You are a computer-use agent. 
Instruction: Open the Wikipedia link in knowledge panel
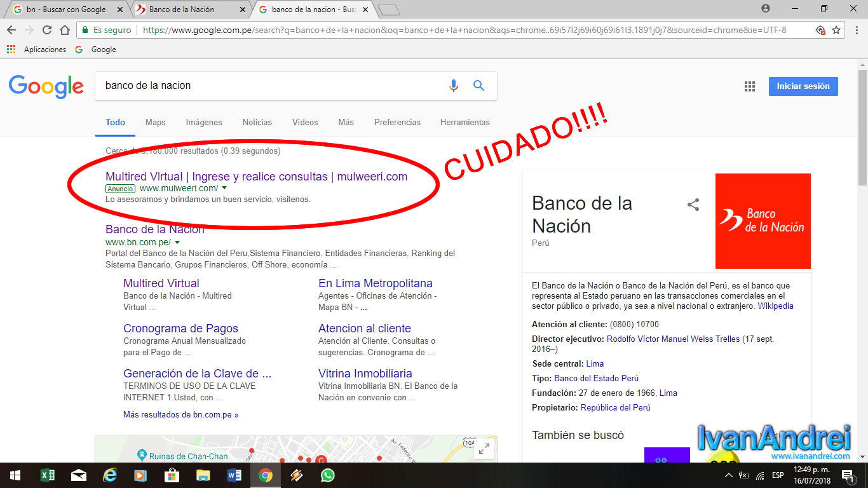pos(775,306)
